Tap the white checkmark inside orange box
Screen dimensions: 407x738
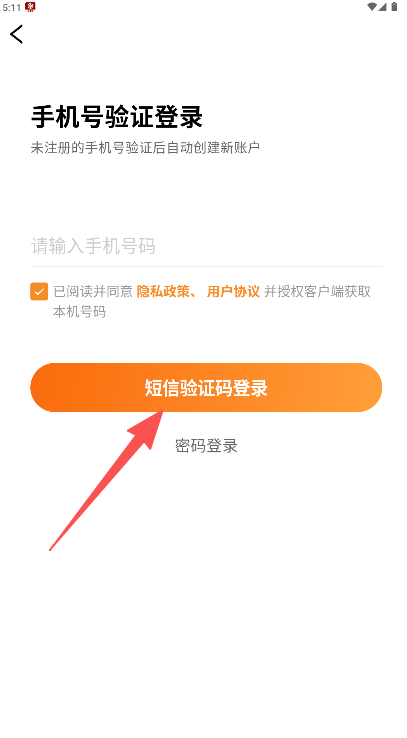(x=39, y=292)
